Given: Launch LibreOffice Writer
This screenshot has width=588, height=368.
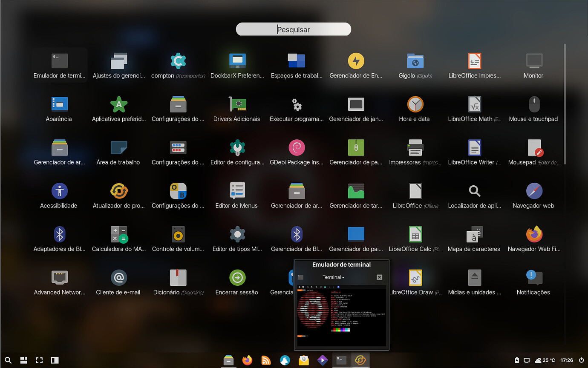Looking at the screenshot, I should pyautogui.click(x=474, y=152).
